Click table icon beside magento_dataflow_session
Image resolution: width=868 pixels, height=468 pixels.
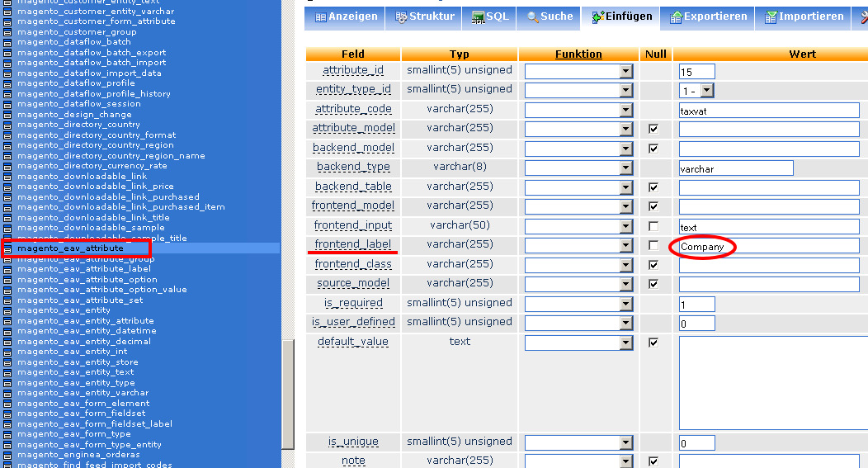[x=7, y=105]
